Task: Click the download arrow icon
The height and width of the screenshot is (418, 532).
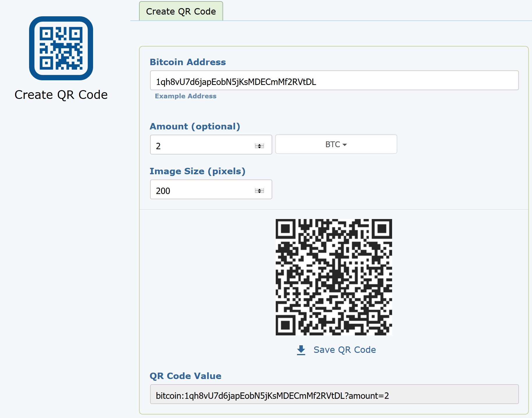Action: pyautogui.click(x=301, y=350)
